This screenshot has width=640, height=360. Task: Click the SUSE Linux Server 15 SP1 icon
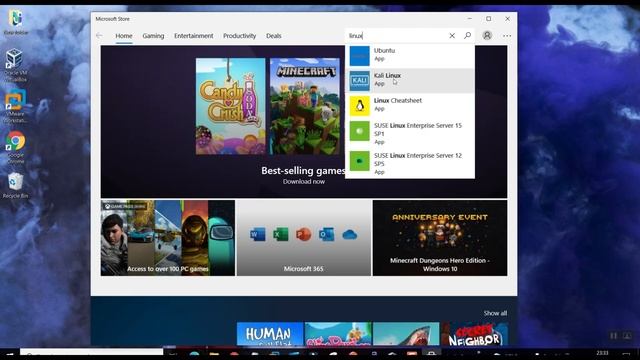pos(360,131)
